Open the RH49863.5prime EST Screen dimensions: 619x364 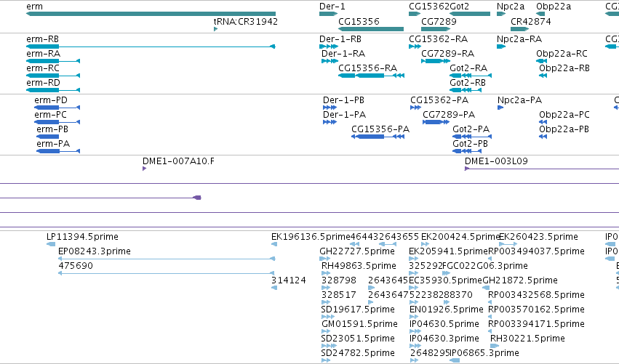pyautogui.click(x=326, y=273)
